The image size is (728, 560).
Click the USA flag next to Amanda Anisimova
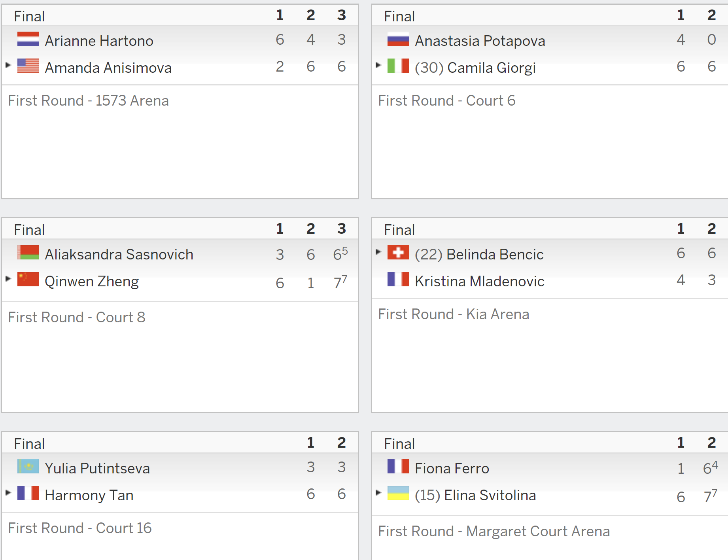click(28, 66)
